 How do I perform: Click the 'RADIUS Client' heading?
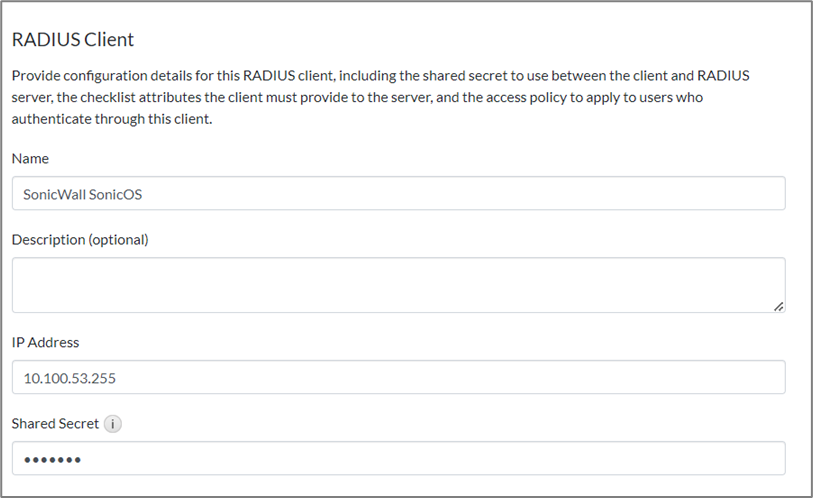(72, 40)
